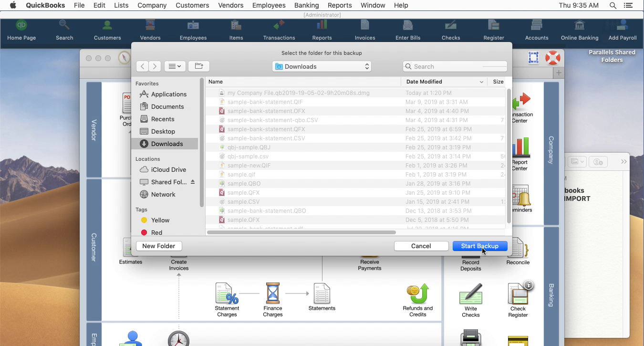
Task: Open Employees center from toolbar
Action: [x=193, y=30]
